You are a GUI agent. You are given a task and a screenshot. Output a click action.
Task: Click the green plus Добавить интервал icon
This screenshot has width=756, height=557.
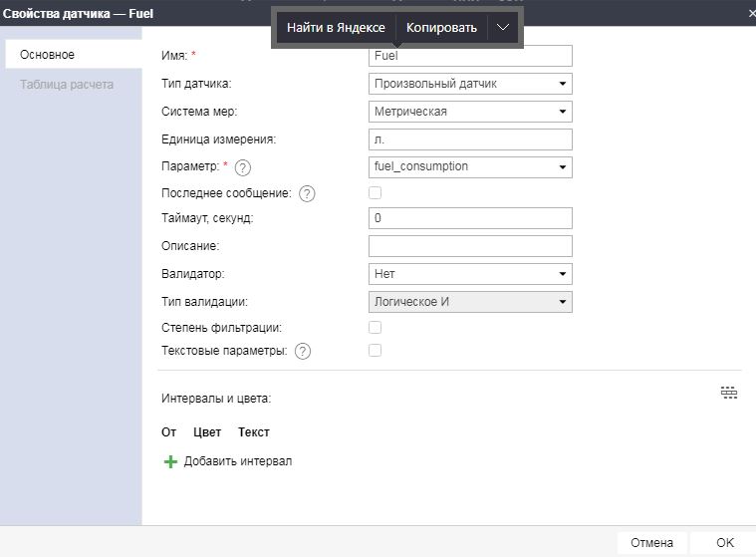tap(170, 461)
